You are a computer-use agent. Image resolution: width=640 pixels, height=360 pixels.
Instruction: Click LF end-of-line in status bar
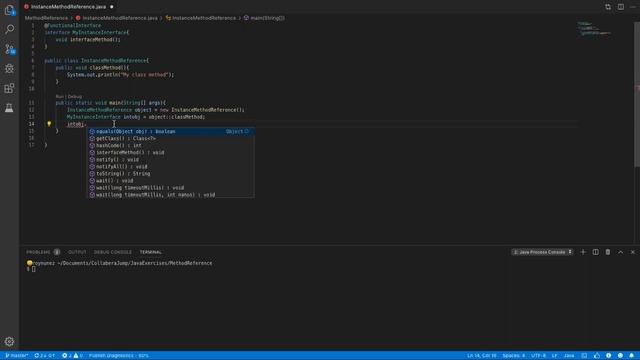555,356
